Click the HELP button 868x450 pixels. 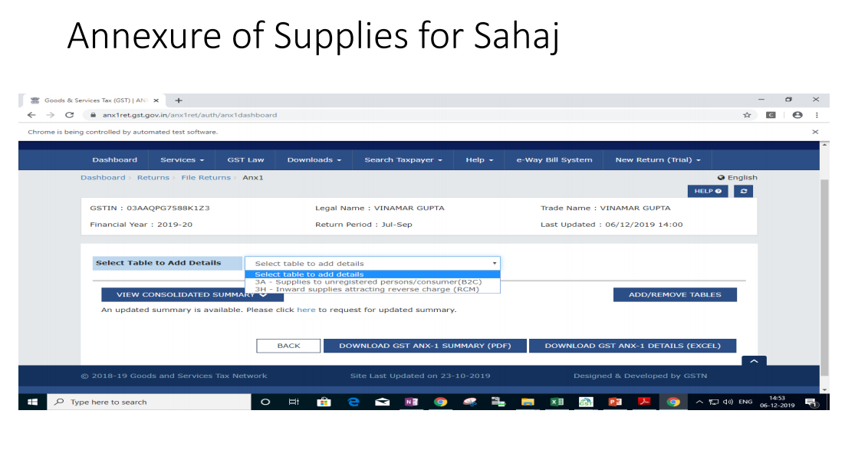[708, 191]
